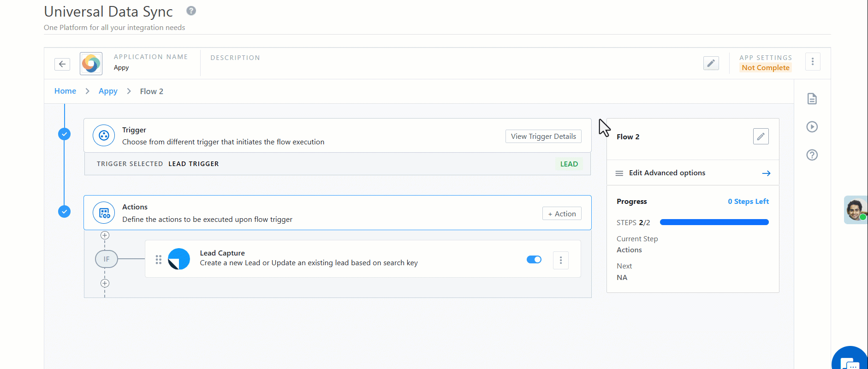Click the Trigger step checkmark on the timeline
Image resolution: width=868 pixels, height=369 pixels.
click(65, 134)
